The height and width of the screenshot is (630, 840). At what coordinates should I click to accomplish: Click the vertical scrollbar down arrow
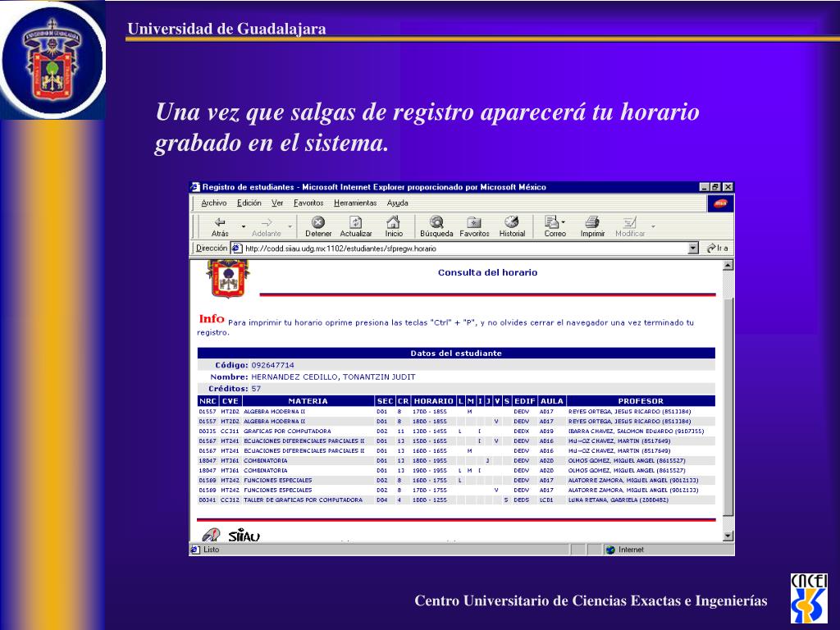pos(728,536)
